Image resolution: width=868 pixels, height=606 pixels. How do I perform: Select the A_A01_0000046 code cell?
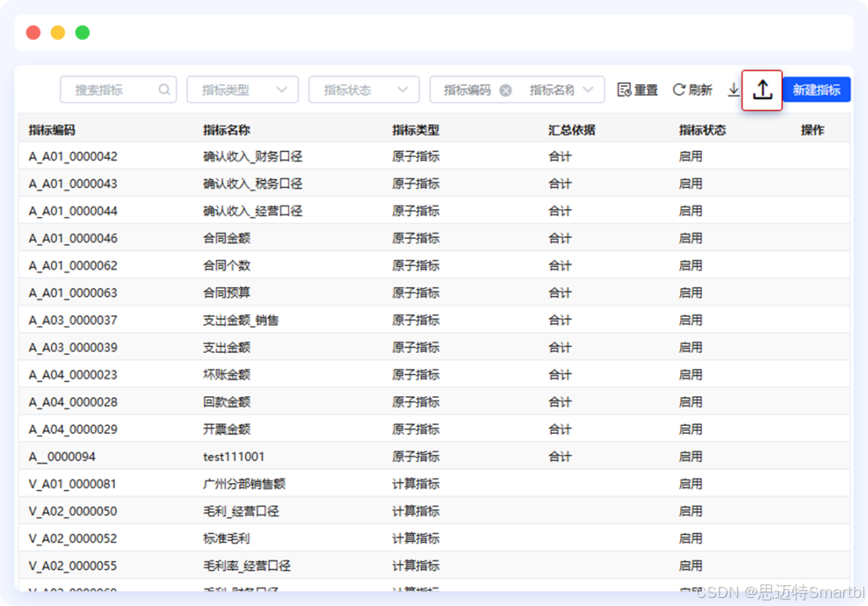pos(73,239)
